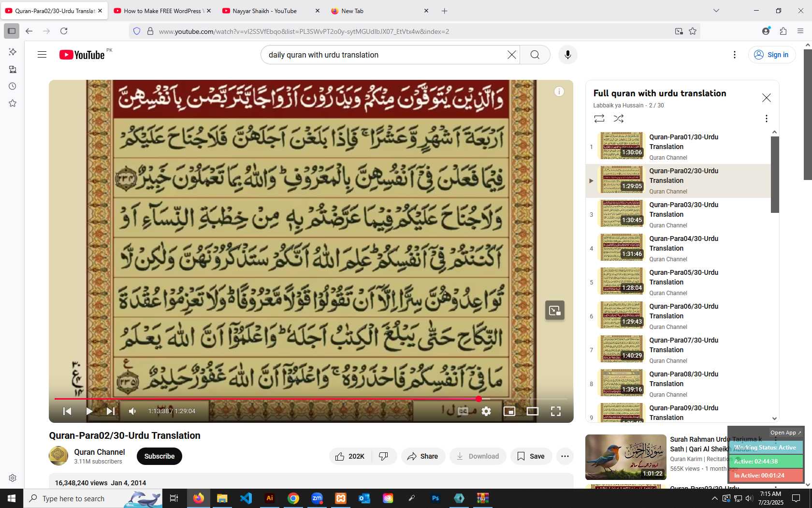Open more actions ellipsis below video
The image size is (812, 508).
(565, 456)
